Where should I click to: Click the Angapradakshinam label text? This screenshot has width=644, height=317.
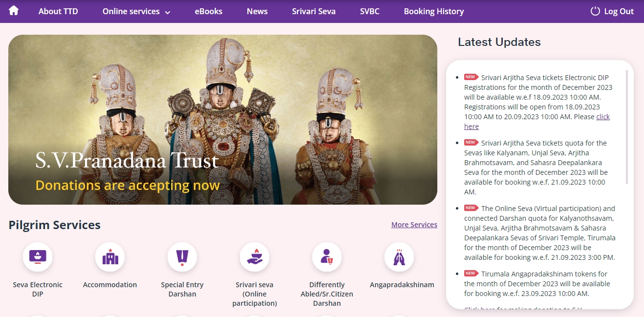(x=402, y=285)
